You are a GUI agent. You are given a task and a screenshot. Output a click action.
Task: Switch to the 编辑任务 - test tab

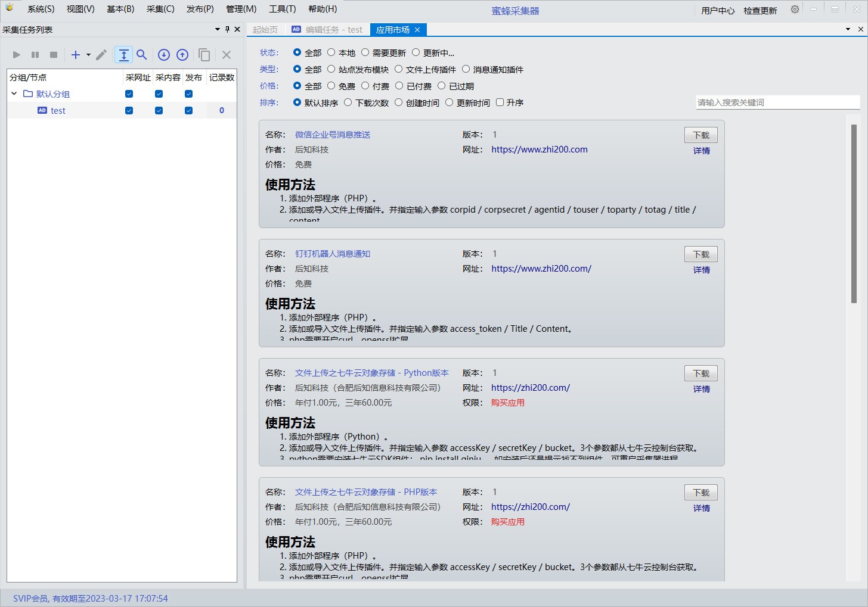coord(327,30)
